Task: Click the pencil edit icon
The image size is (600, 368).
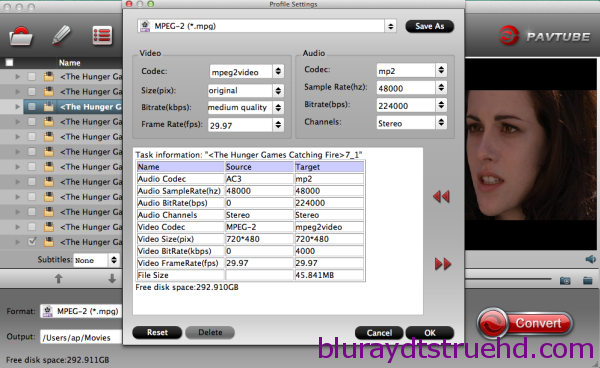Action: coord(61,36)
